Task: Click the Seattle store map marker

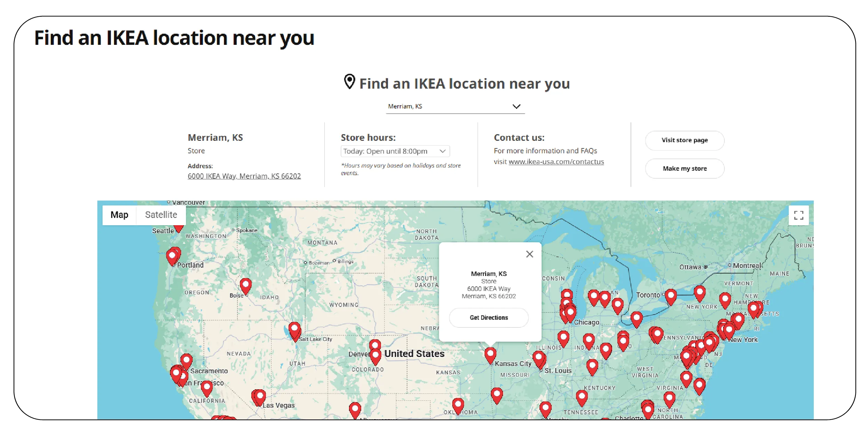Action: coord(178,228)
